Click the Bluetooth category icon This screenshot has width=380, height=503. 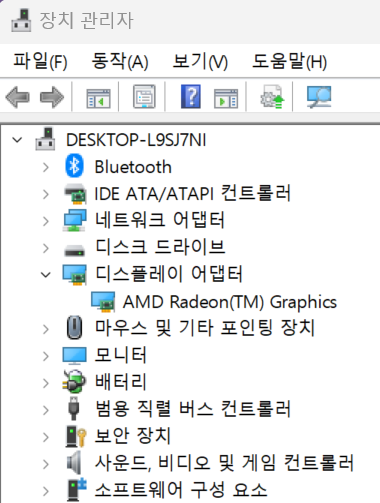(x=74, y=166)
